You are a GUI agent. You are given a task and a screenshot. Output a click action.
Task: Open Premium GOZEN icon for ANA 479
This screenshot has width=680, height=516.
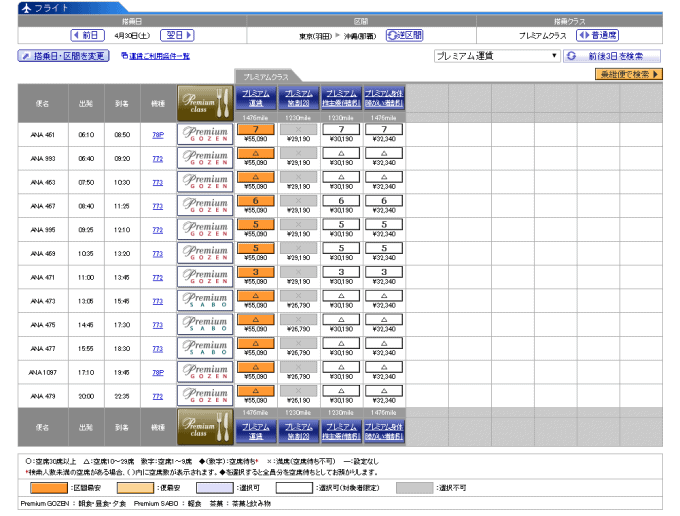205,396
